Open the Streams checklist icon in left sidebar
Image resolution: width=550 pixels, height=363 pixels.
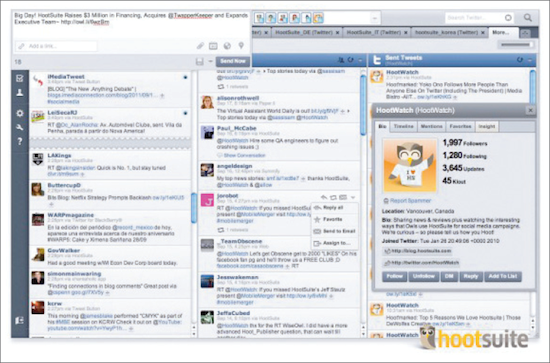coord(20,78)
